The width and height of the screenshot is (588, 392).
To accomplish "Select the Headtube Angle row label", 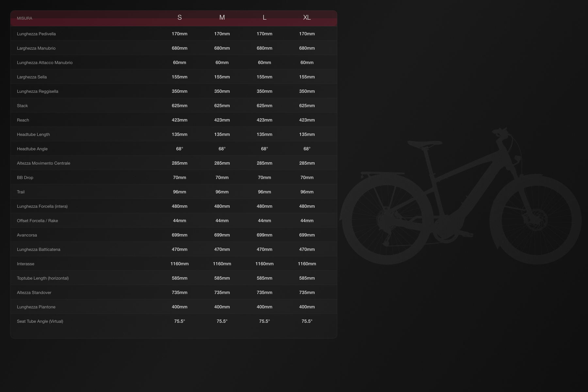I will click(x=32, y=149).
